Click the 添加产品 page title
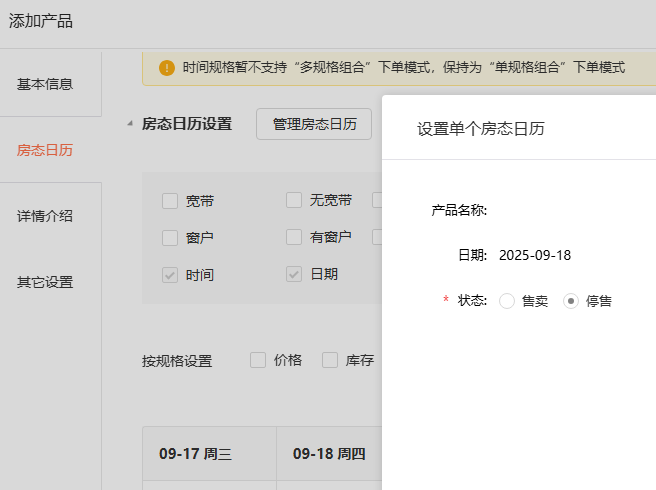 (41, 21)
